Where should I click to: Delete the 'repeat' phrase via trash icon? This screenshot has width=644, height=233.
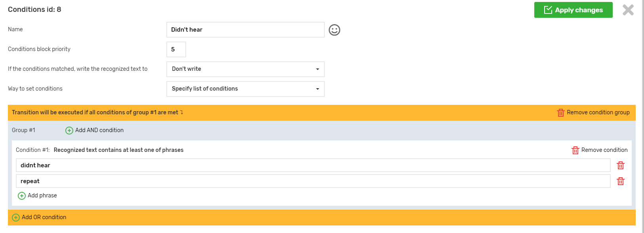tap(620, 181)
